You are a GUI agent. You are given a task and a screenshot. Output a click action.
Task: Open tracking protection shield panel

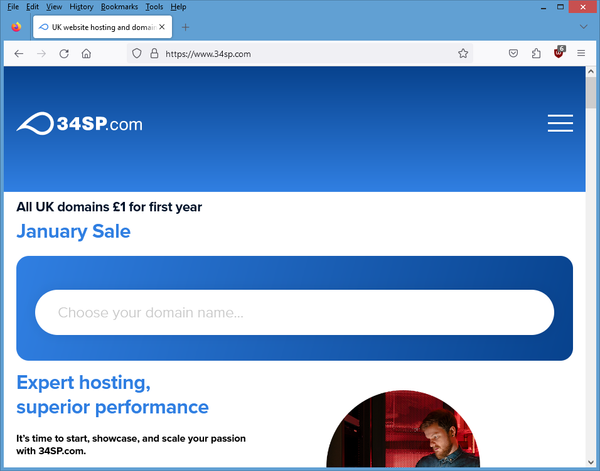click(x=136, y=54)
